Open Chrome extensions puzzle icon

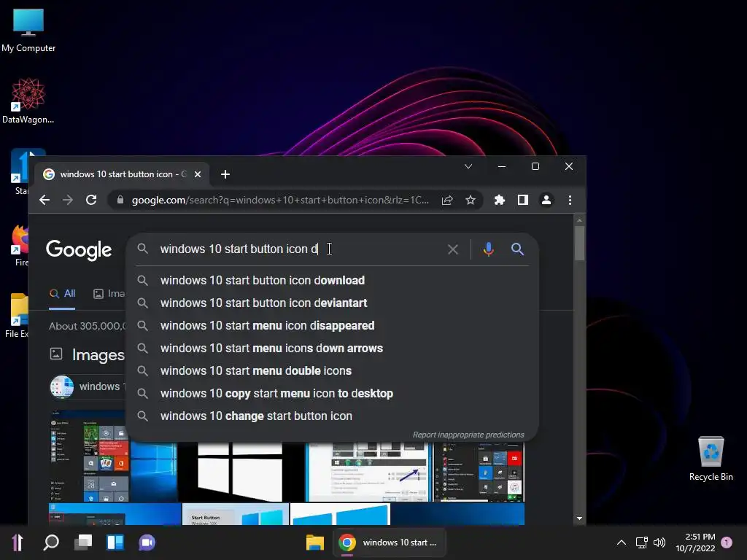(499, 200)
